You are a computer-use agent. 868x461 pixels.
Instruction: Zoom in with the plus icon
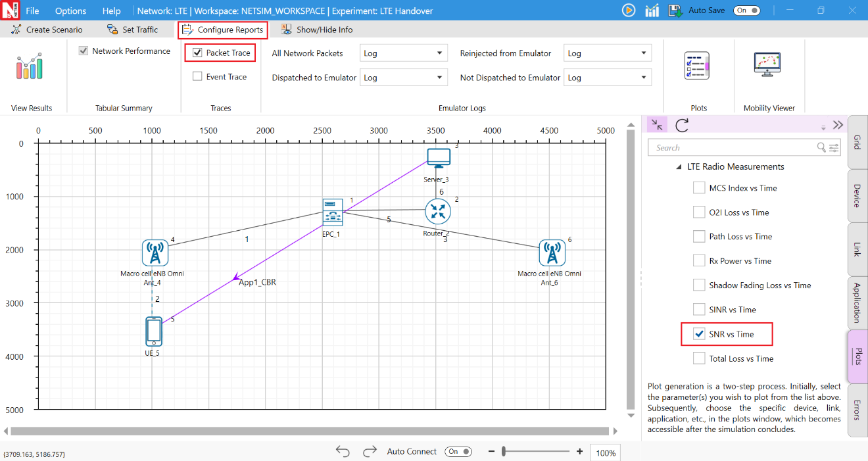(579, 451)
